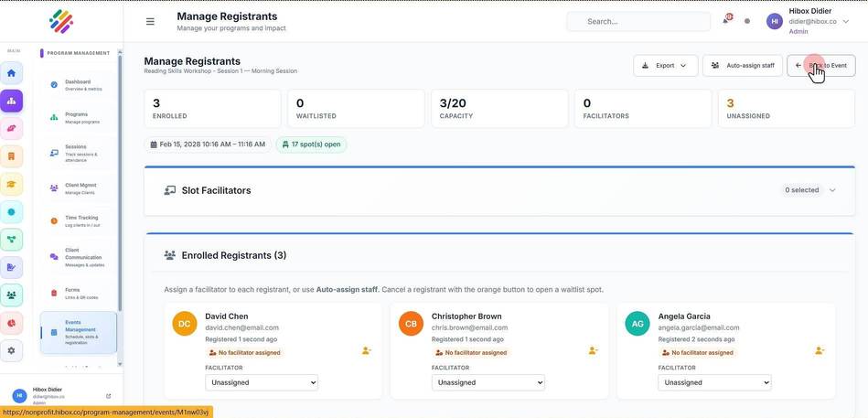
Task: Click chris.brown@email.com text
Action: point(469,327)
